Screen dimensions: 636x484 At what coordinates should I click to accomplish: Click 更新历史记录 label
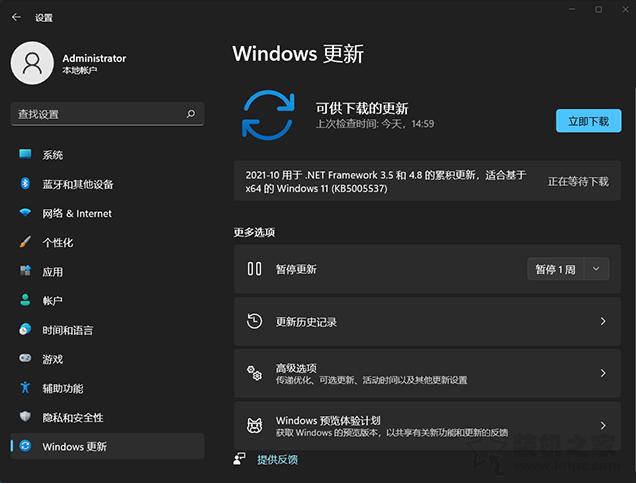[x=306, y=322]
